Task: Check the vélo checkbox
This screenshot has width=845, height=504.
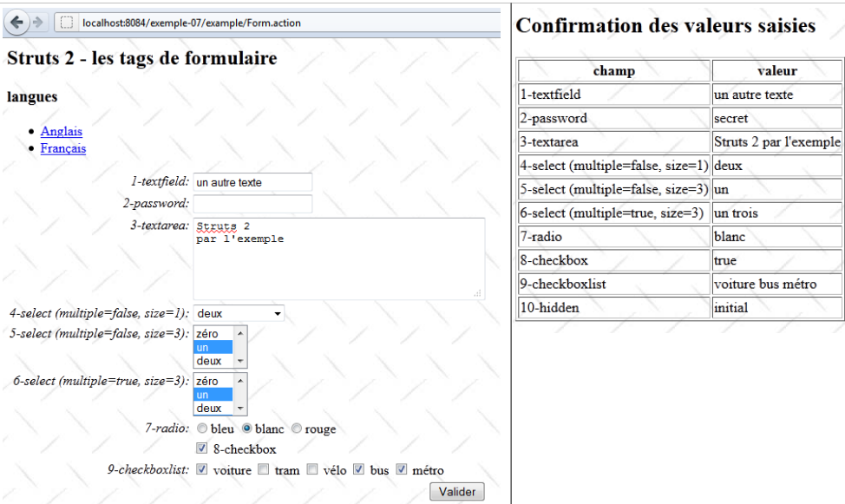Action: (312, 470)
